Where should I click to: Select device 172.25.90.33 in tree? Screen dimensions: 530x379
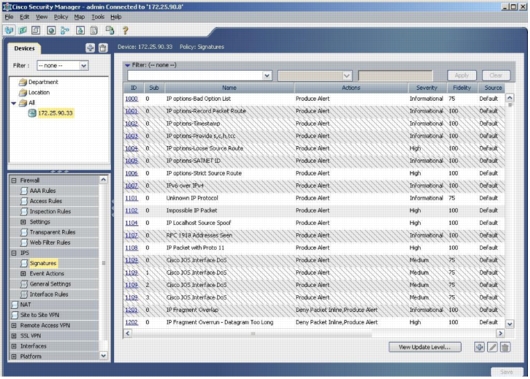tap(55, 113)
